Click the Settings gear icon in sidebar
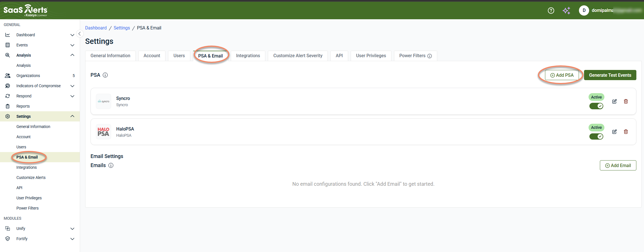Image resolution: width=644 pixels, height=252 pixels. [8, 116]
